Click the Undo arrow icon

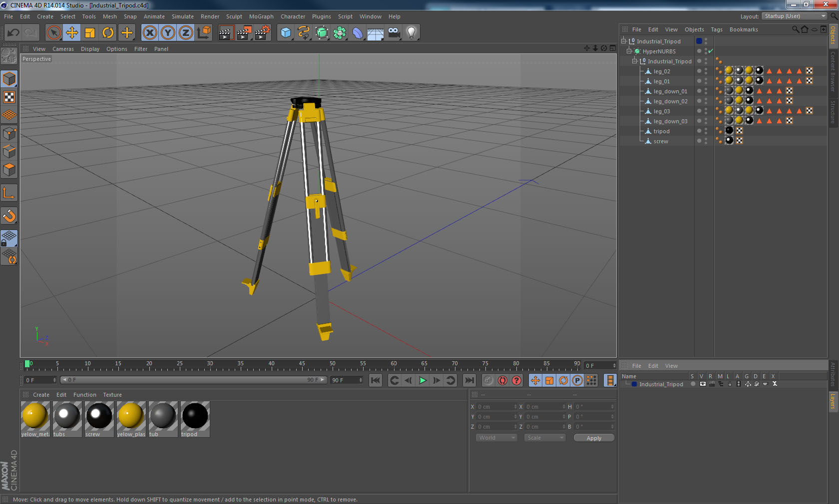click(x=13, y=33)
